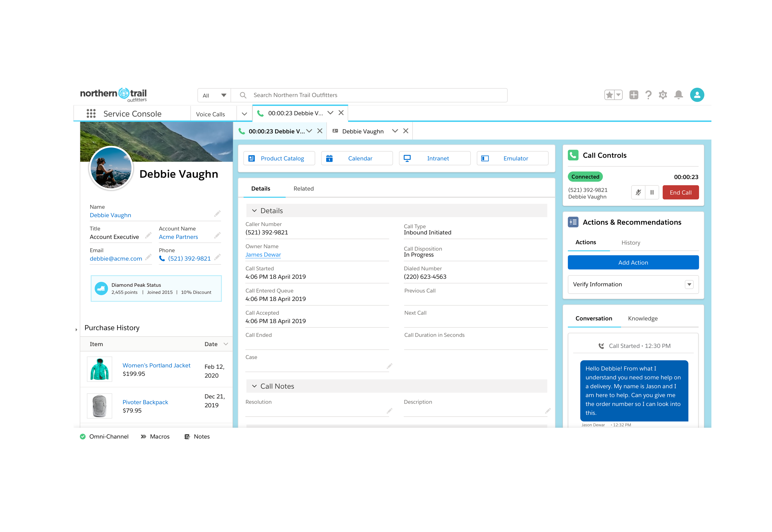Switch to the History tab
Image resolution: width=772 pixels, height=532 pixels.
pyautogui.click(x=630, y=243)
